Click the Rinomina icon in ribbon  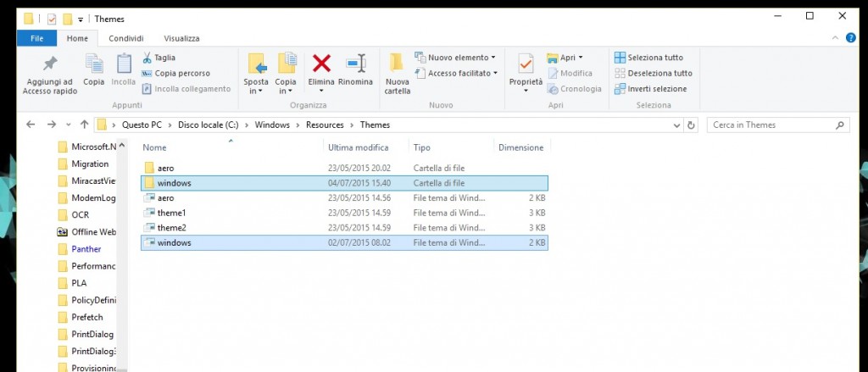pyautogui.click(x=355, y=64)
